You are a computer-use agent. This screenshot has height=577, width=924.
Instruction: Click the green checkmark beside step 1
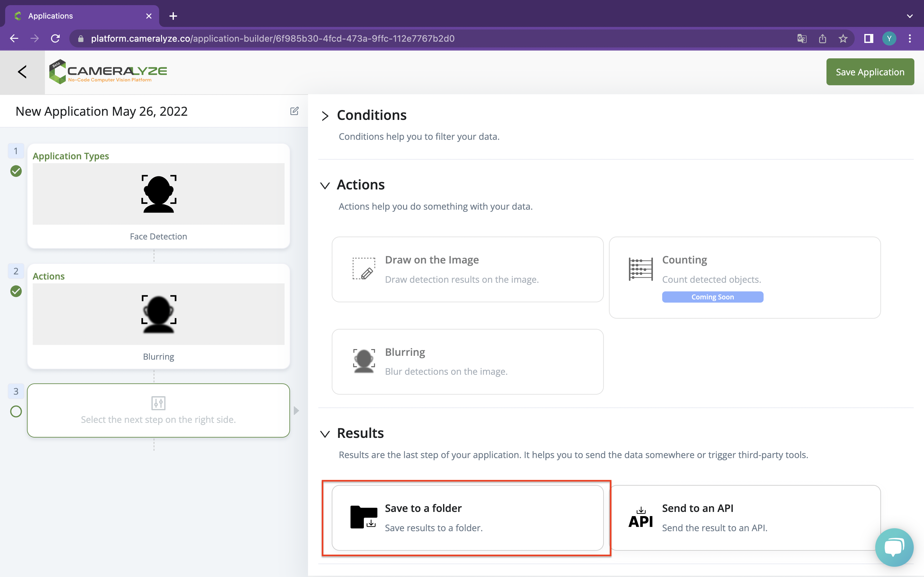pos(16,171)
